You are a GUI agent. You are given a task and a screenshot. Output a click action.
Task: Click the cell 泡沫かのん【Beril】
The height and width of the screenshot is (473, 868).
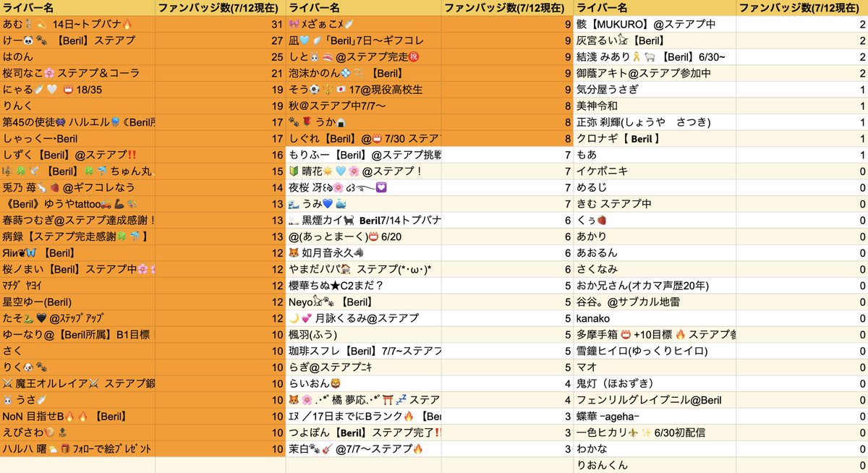[365, 73]
